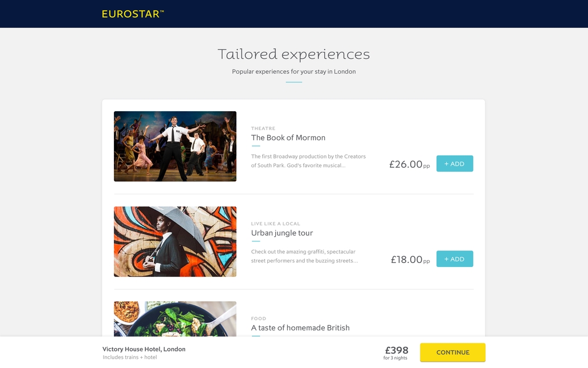Click the LIVE LIKE A LOCAL label
The image size is (588, 368).
[x=276, y=224]
